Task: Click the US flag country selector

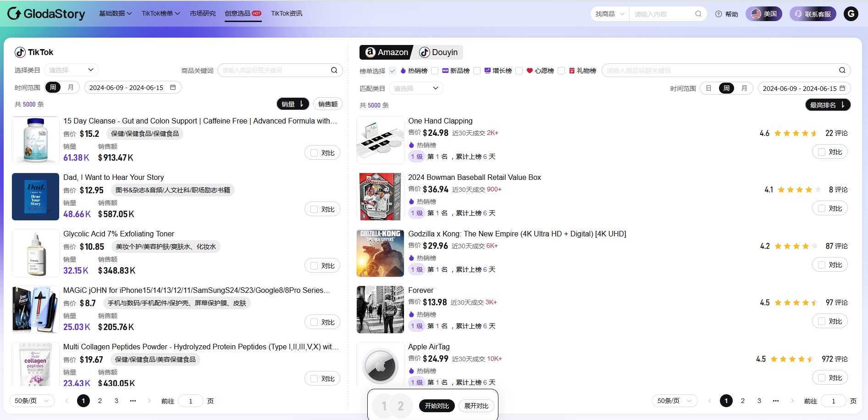Action: click(764, 14)
